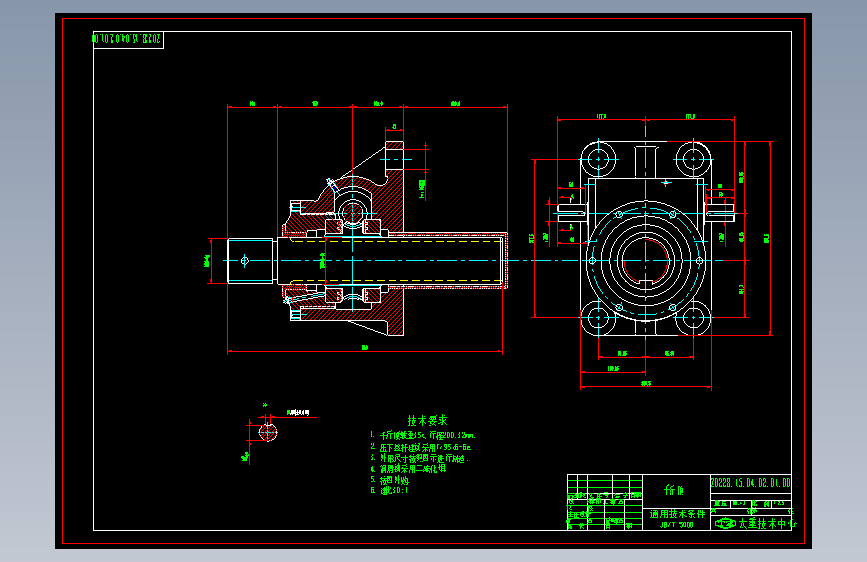Click the central bore of the right view
The width and height of the screenshot is (867, 562).
(x=645, y=261)
